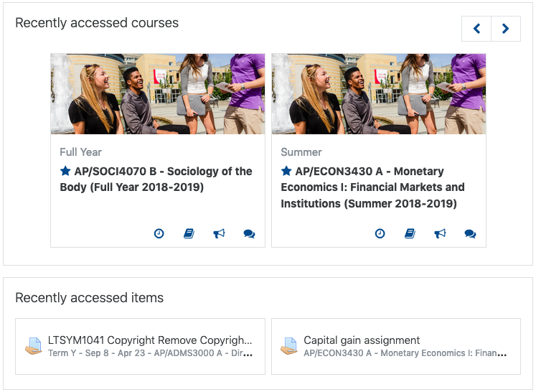
Task: Open chat bubbles icon on ECON3430 card
Action: coord(470,234)
